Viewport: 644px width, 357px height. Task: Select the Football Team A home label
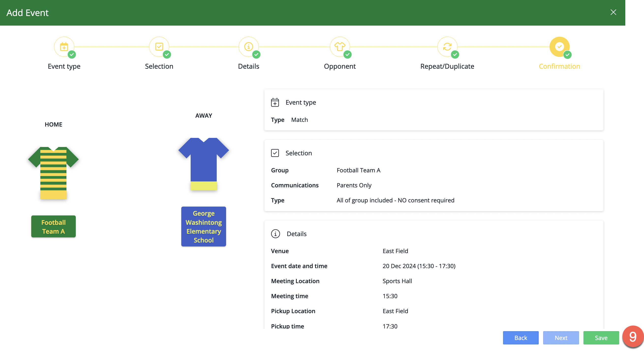point(53,227)
